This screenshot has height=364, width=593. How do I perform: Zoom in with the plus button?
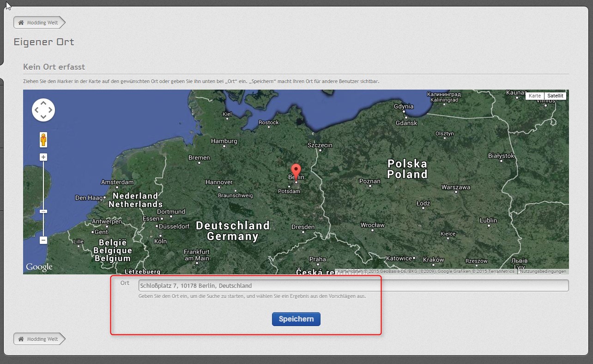(43, 157)
